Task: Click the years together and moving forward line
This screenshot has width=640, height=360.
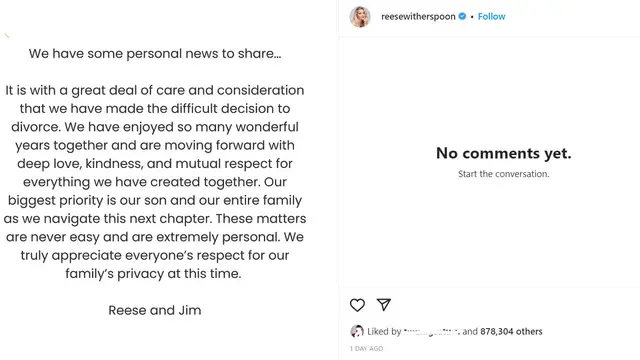Action: click(155, 145)
